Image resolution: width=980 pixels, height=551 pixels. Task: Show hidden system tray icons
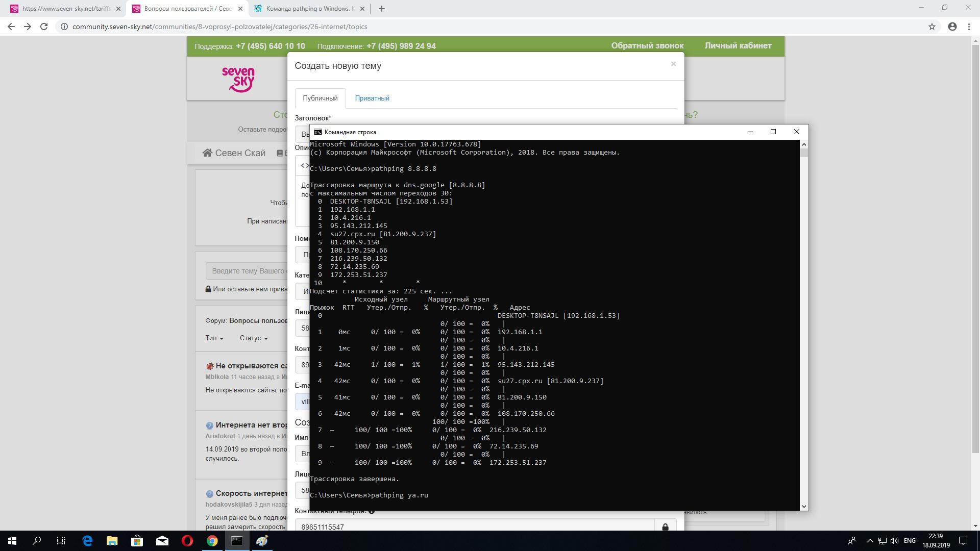tap(870, 541)
